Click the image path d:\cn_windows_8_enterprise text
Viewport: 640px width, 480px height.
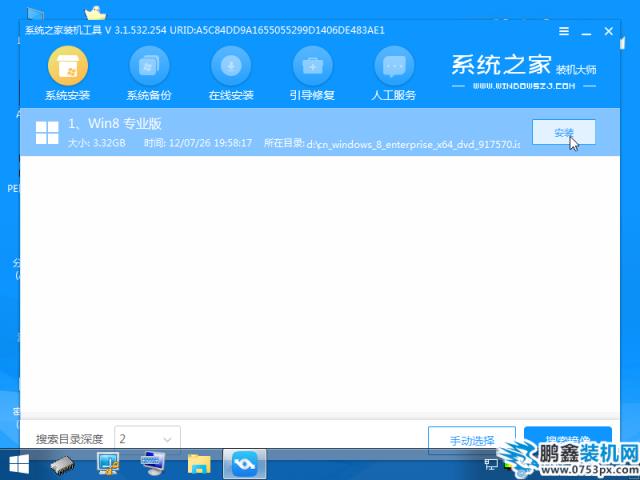[x=413, y=144]
